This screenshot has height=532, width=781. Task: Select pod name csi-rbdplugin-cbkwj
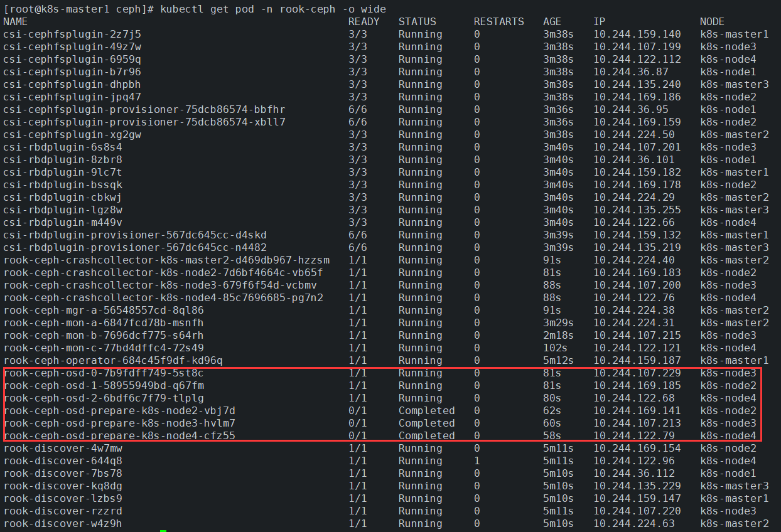tap(63, 197)
